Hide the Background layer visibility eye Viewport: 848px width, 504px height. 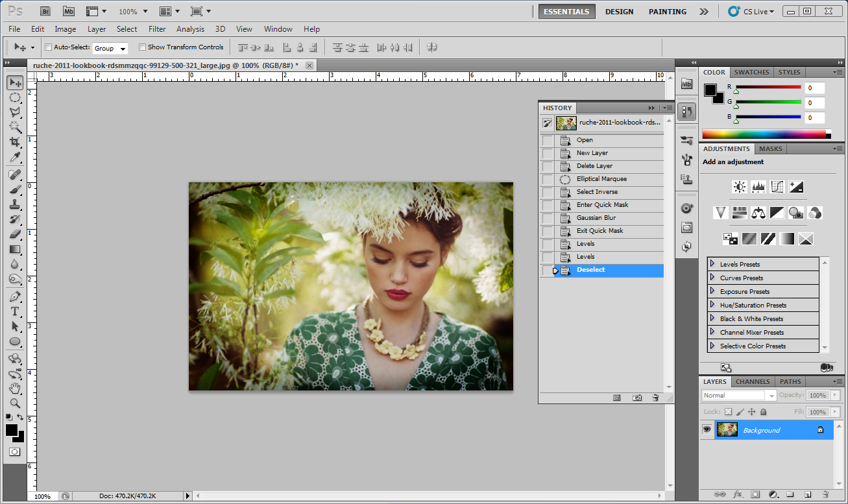(707, 430)
